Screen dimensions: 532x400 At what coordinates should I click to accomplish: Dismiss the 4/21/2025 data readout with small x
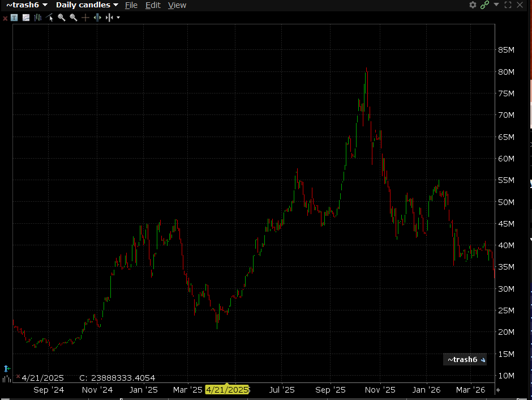point(18,376)
